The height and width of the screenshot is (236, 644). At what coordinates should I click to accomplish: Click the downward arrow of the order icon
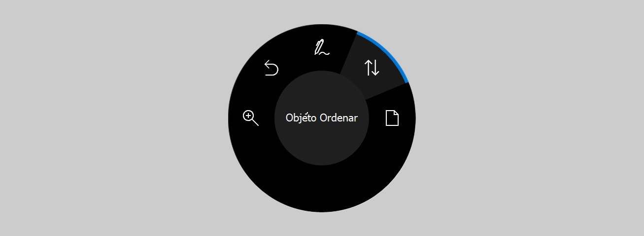click(376, 68)
